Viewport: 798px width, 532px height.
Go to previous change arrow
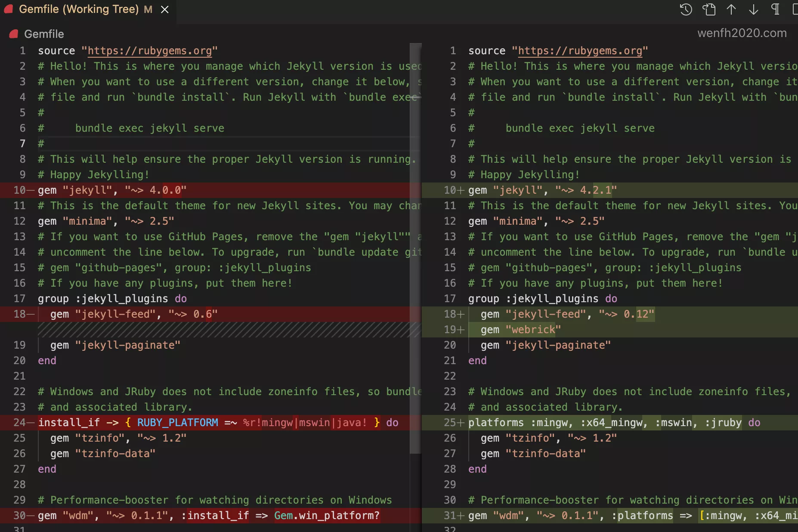[x=731, y=9]
